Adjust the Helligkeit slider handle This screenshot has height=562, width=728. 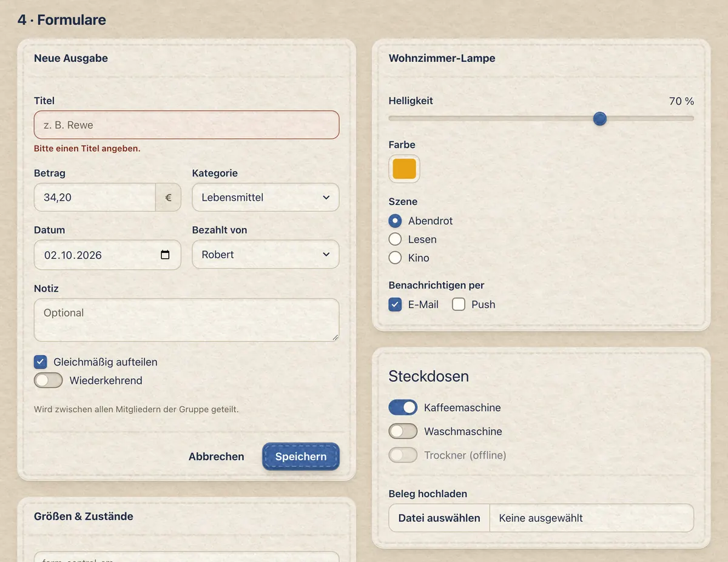(x=600, y=118)
